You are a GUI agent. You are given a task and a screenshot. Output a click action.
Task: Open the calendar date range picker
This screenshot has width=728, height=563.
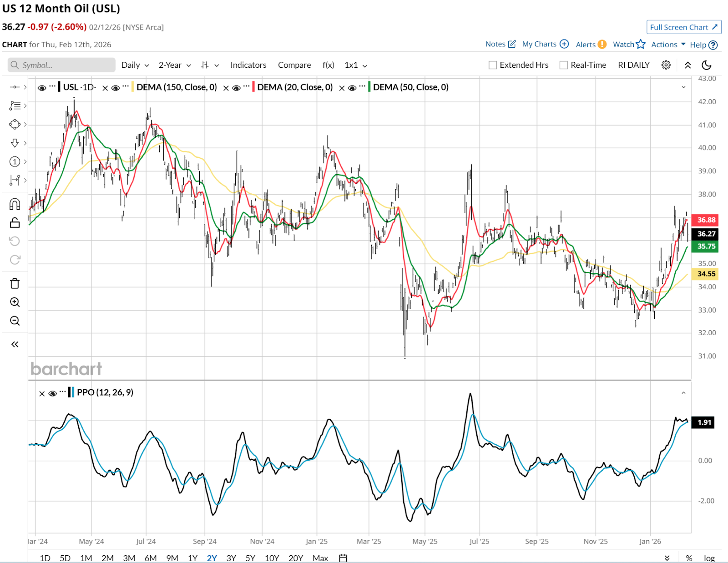tap(343, 558)
